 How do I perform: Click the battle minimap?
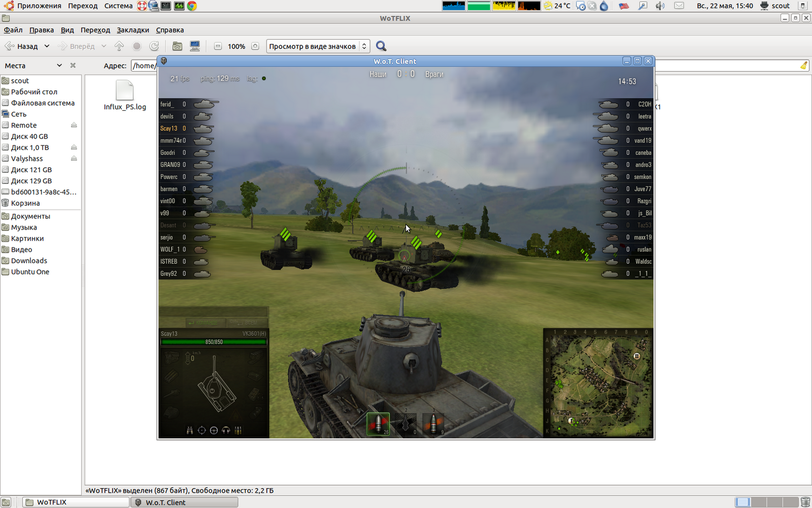(x=598, y=383)
